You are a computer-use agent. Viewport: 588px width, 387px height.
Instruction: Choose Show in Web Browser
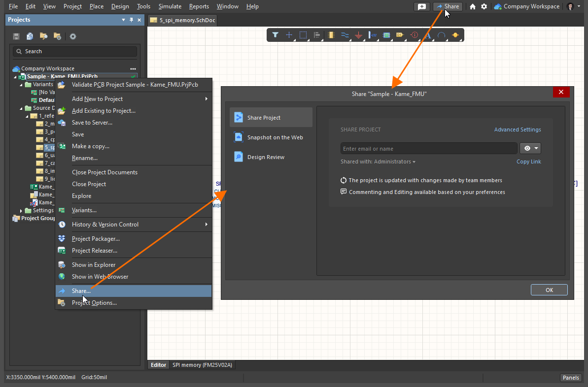coord(134,277)
